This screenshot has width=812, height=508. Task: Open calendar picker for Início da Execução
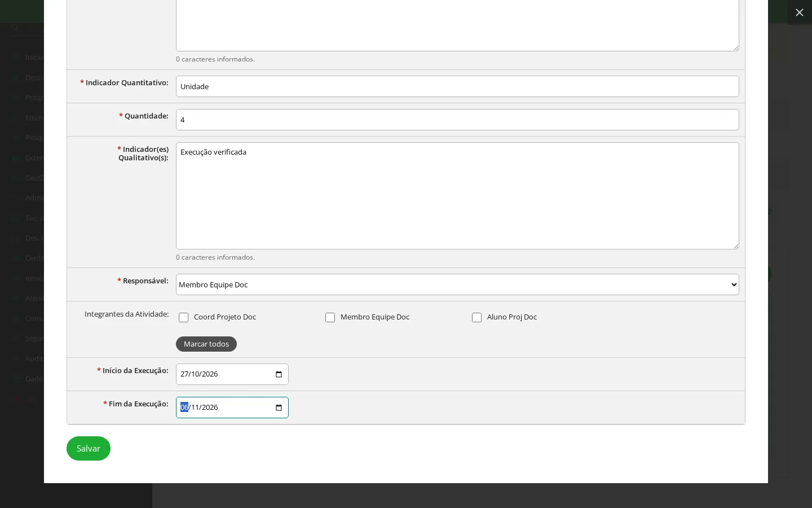click(x=279, y=374)
